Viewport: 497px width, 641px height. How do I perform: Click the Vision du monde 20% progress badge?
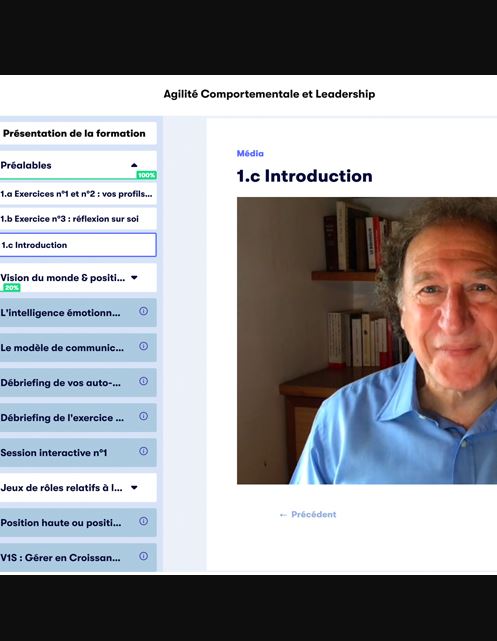(12, 288)
